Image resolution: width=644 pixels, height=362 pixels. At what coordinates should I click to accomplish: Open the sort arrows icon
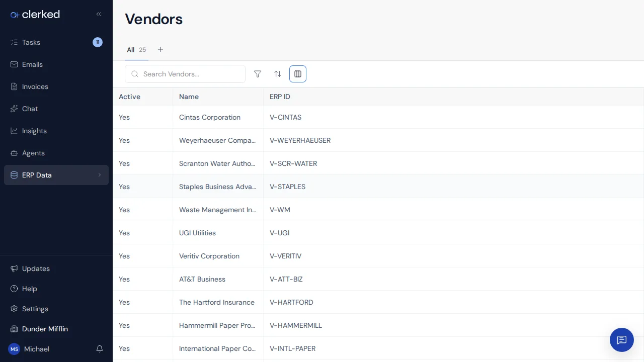pyautogui.click(x=278, y=74)
